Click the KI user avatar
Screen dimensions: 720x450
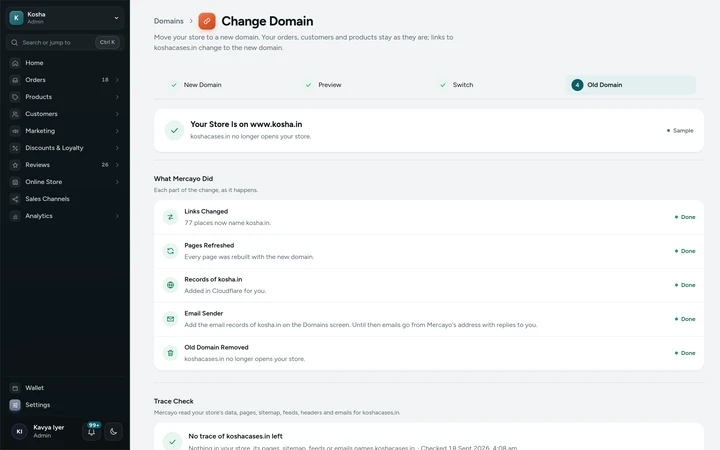coord(19,431)
